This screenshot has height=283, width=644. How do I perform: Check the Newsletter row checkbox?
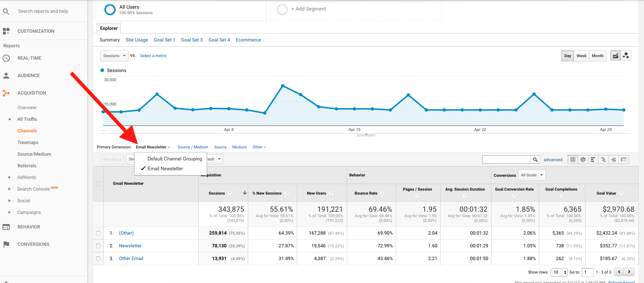98,246
